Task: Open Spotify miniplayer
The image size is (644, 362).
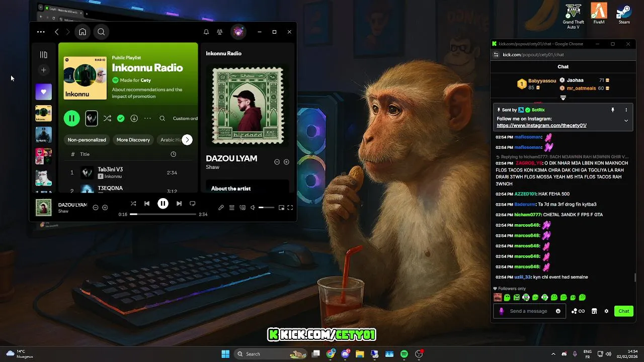Action: coord(281,208)
